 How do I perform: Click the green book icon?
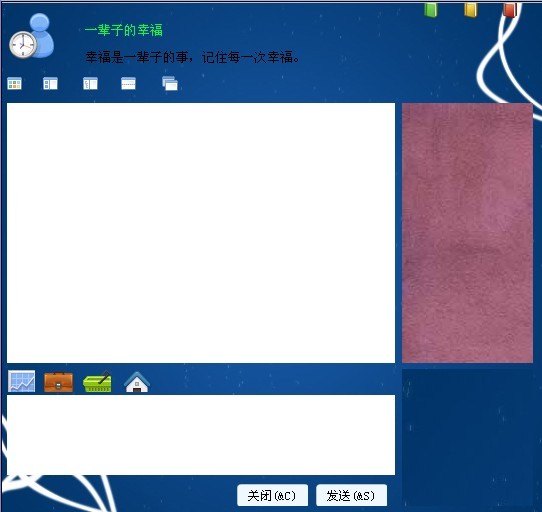(x=431, y=10)
